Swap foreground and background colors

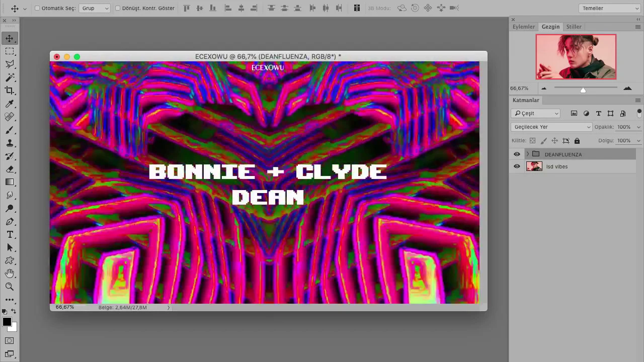tap(14, 312)
